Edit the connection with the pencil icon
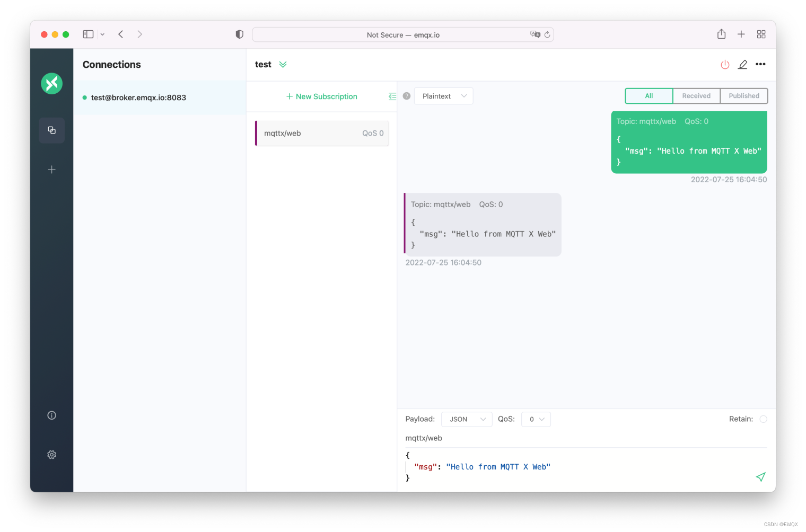 [742, 64]
